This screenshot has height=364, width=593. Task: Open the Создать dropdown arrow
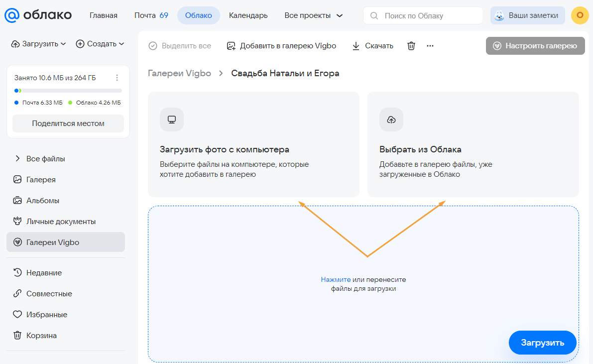(121, 44)
